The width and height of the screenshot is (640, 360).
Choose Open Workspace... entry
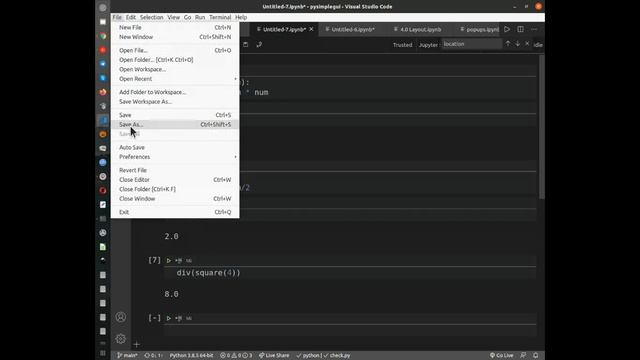[175, 69]
